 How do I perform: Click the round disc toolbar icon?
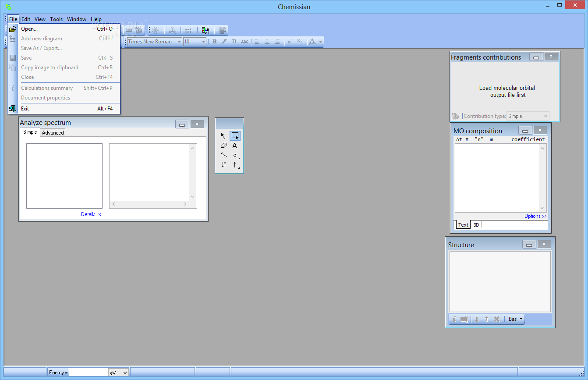coord(222,30)
